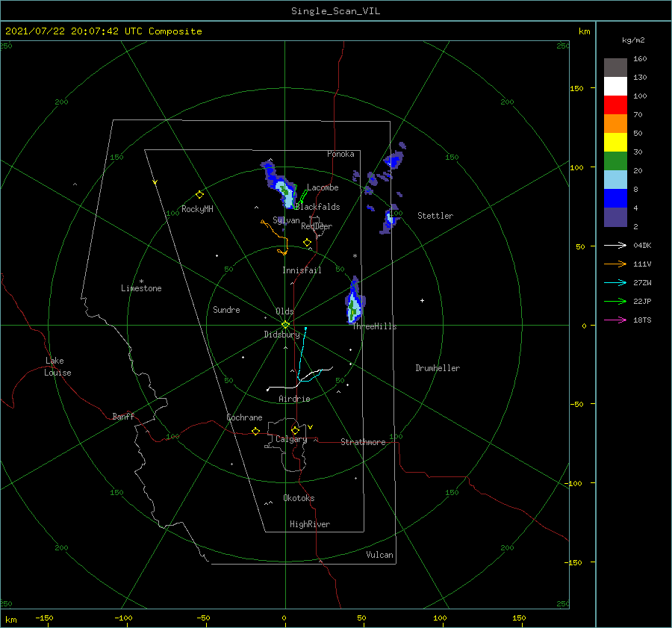
Task: Click the storm cell west of Lacombe
Action: click(279, 184)
